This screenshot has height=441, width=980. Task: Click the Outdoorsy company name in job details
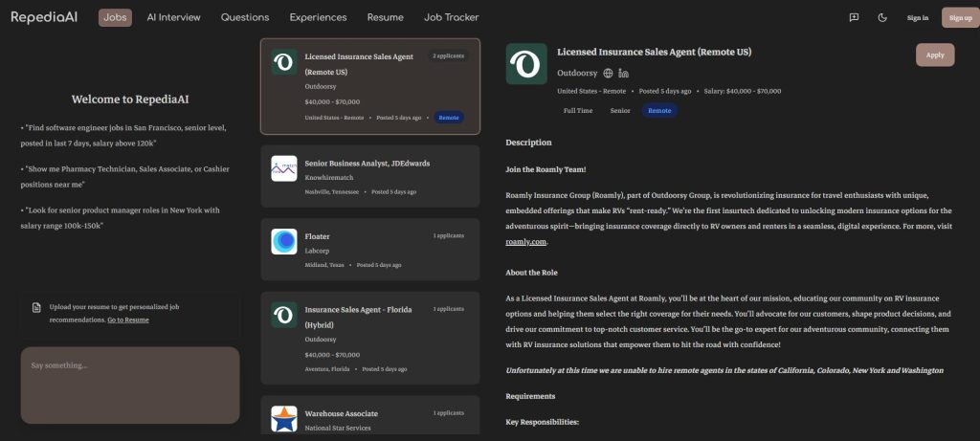tap(577, 73)
